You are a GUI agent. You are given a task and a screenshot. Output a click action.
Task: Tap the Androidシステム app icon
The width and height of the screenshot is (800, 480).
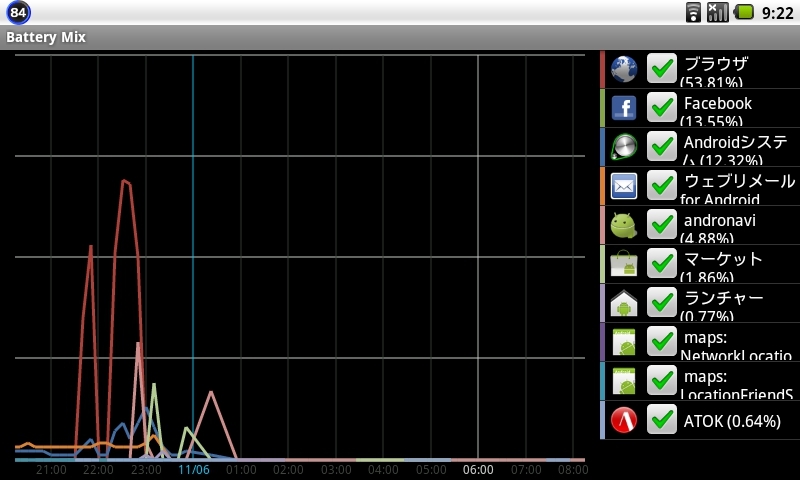[x=623, y=147]
